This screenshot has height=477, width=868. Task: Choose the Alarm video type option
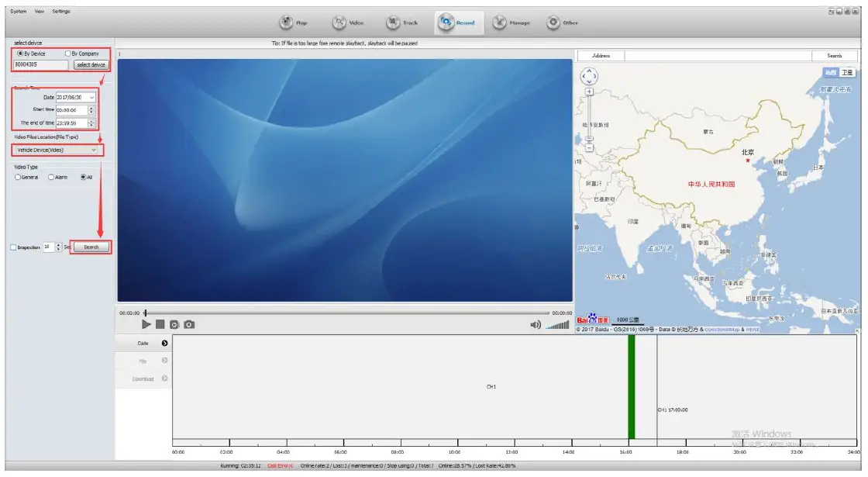(51, 177)
